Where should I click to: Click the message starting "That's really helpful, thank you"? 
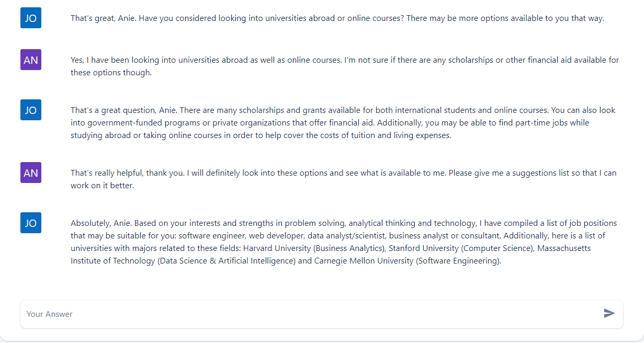click(344, 179)
